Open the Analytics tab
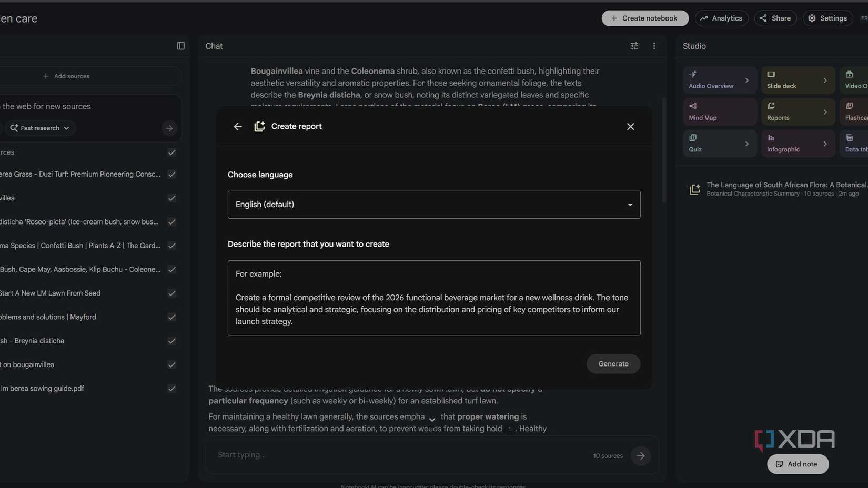The width and height of the screenshot is (868, 488). (721, 18)
